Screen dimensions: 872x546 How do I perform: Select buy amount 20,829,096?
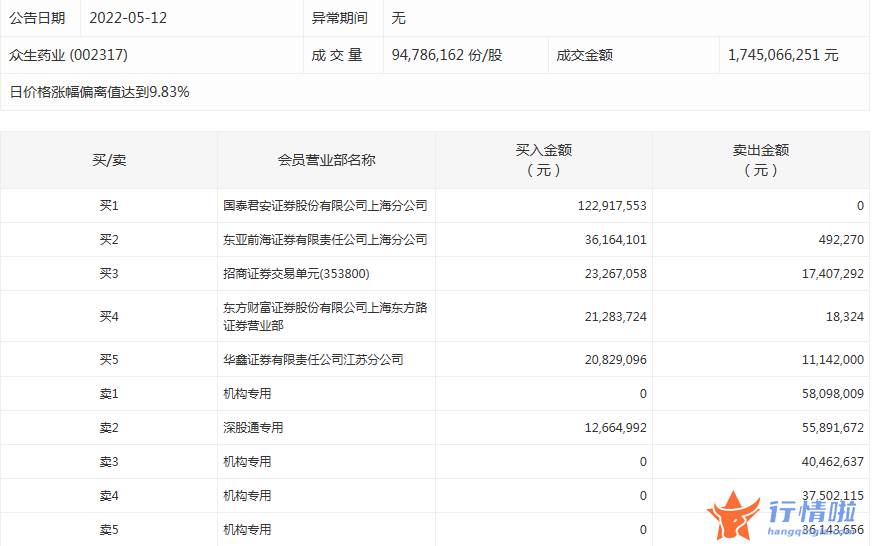tap(616, 360)
